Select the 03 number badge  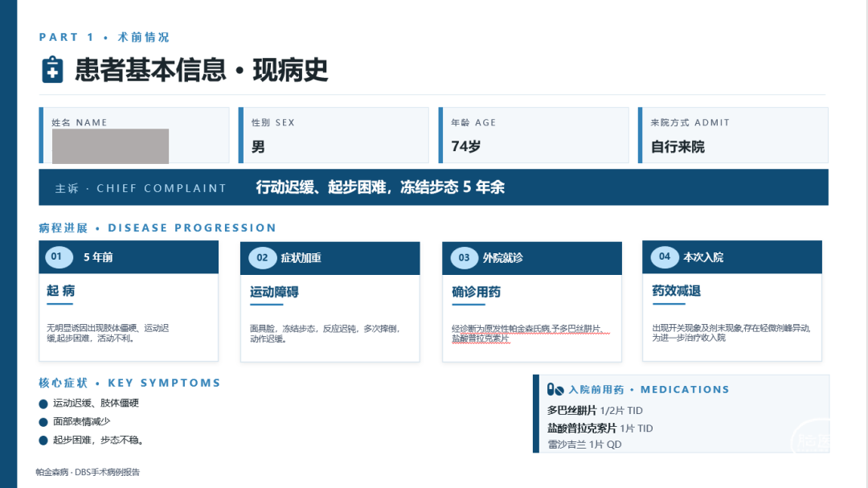point(464,258)
